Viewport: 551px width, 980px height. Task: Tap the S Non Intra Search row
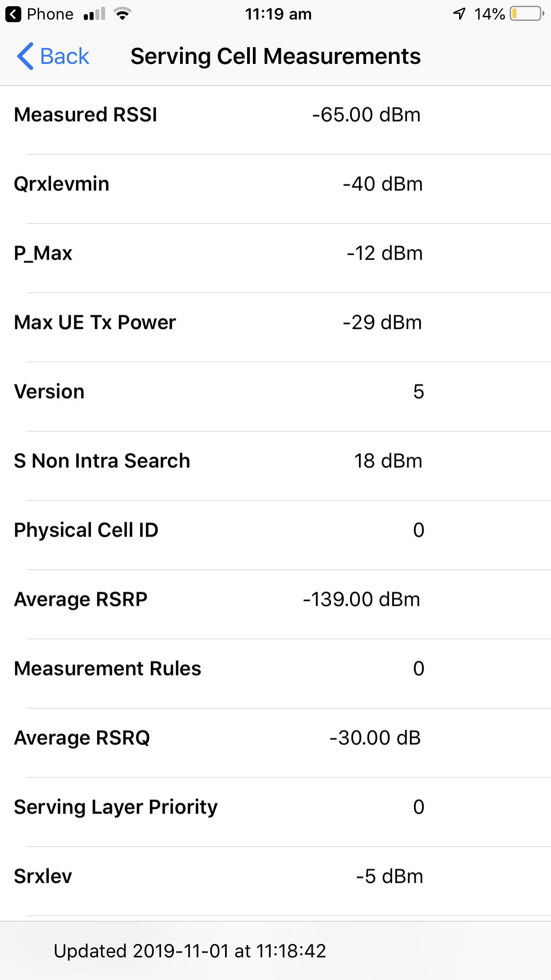tap(275, 461)
